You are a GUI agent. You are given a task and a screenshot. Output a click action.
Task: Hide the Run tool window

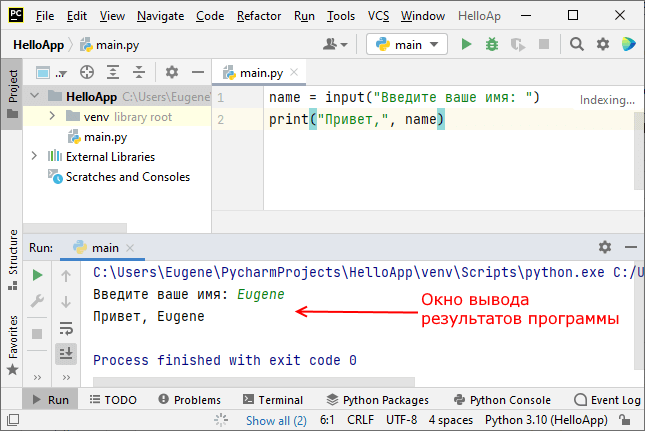pyautogui.click(x=631, y=247)
